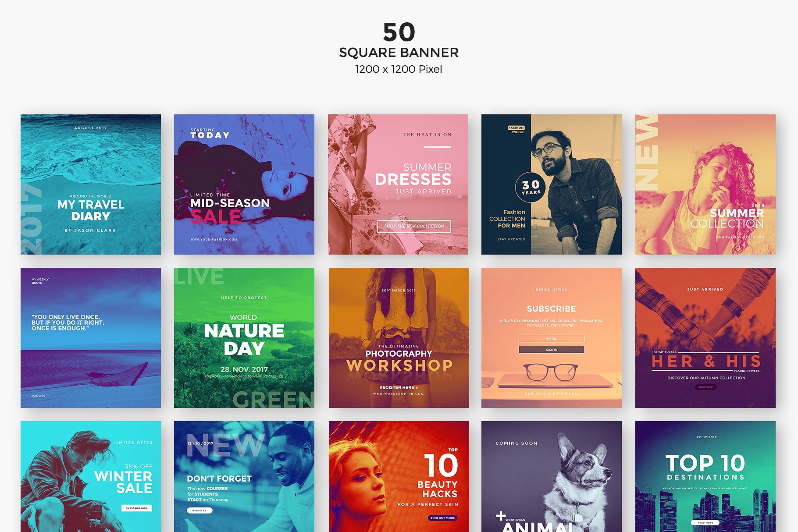This screenshot has width=798, height=532.
Task: Click Shop Now on the Her & His banner
Action: click(705, 387)
